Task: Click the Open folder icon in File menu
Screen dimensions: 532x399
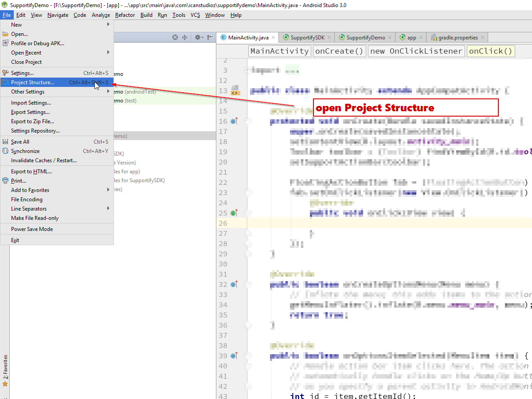Action: (x=6, y=34)
